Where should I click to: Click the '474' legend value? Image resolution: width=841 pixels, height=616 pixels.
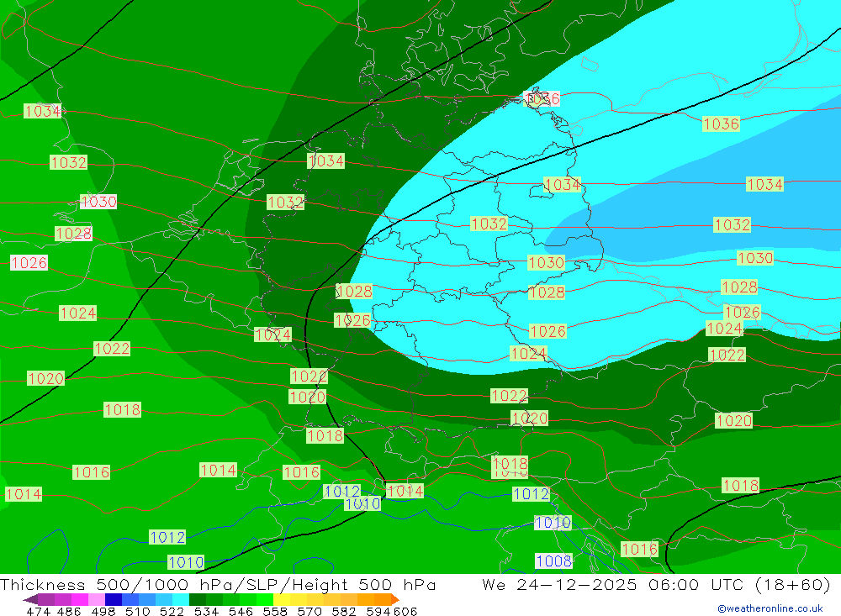tap(38, 611)
